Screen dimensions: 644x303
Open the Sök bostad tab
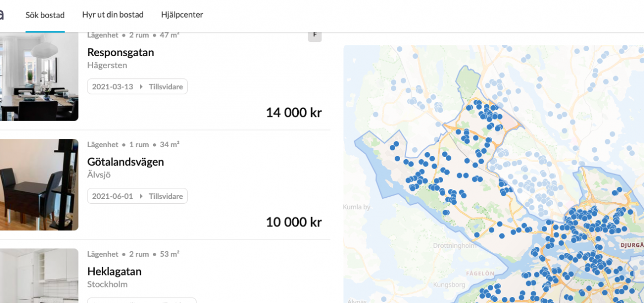(x=45, y=15)
